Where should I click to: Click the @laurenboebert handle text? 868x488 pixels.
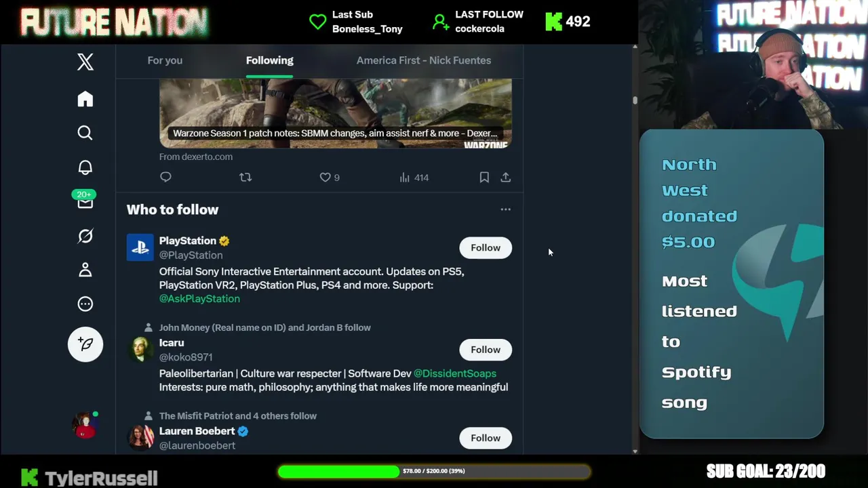[197, 445]
